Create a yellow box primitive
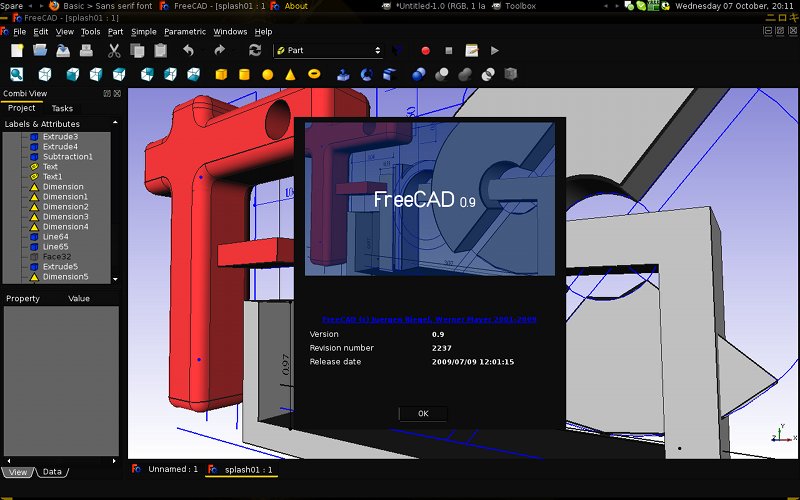 [220, 74]
